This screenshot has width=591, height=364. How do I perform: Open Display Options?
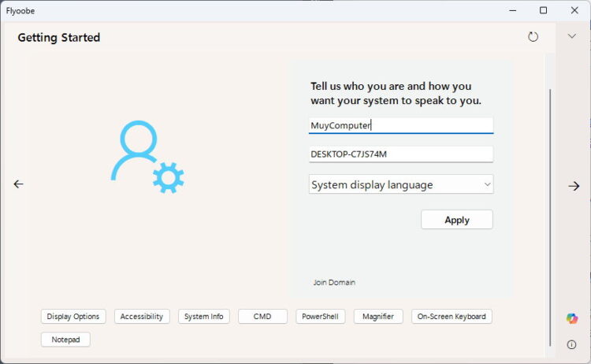click(73, 317)
